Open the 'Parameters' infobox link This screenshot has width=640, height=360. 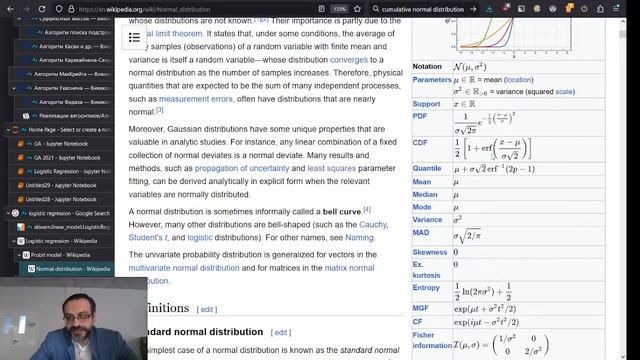pyautogui.click(x=432, y=80)
